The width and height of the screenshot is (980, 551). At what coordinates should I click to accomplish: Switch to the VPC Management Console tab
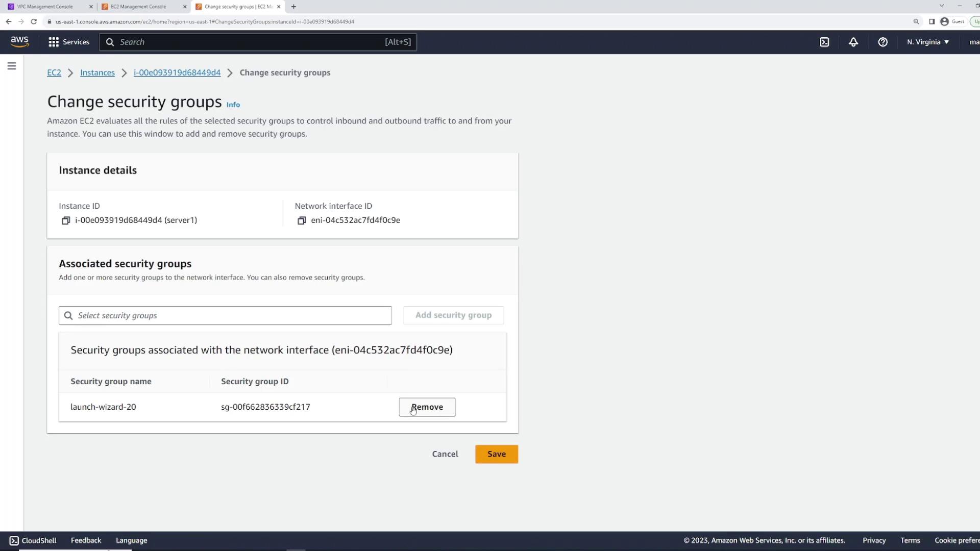(45, 7)
